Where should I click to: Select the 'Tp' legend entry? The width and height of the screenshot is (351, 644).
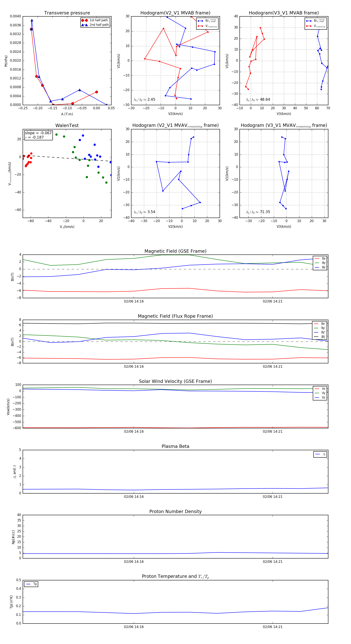point(31,584)
